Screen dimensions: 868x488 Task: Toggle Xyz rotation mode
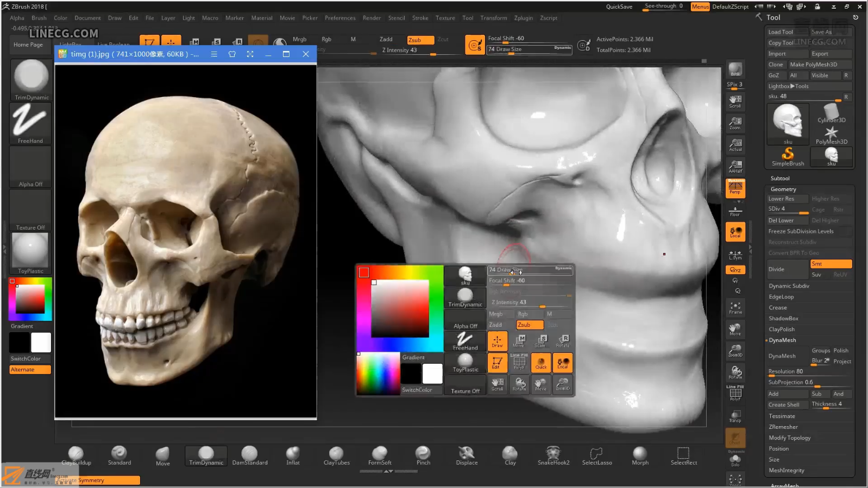click(735, 270)
